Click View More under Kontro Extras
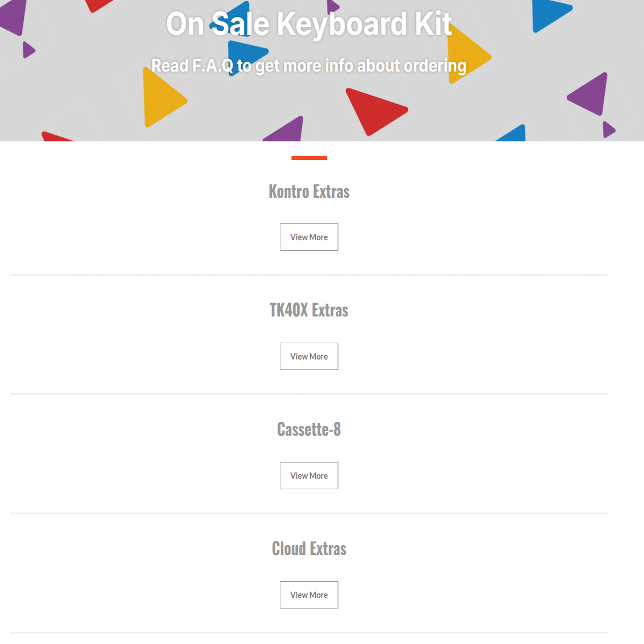This screenshot has width=644, height=644. point(309,237)
